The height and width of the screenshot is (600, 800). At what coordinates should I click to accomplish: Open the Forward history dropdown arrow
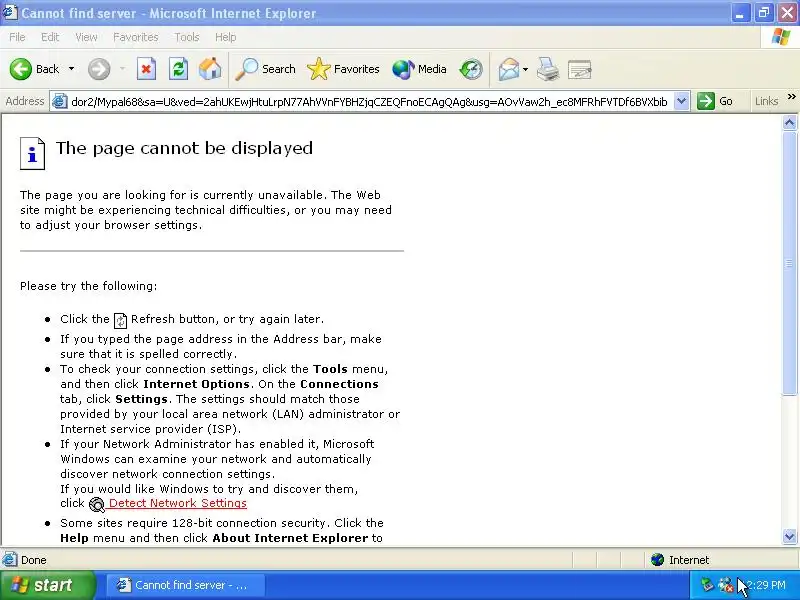pos(122,69)
